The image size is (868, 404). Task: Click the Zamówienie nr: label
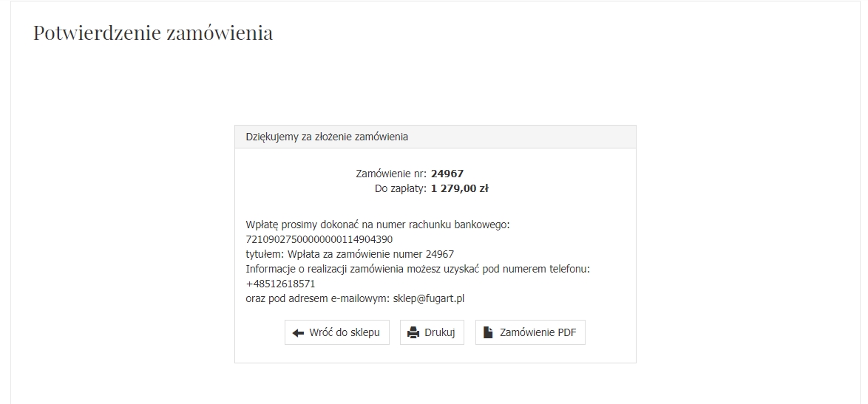(x=391, y=174)
